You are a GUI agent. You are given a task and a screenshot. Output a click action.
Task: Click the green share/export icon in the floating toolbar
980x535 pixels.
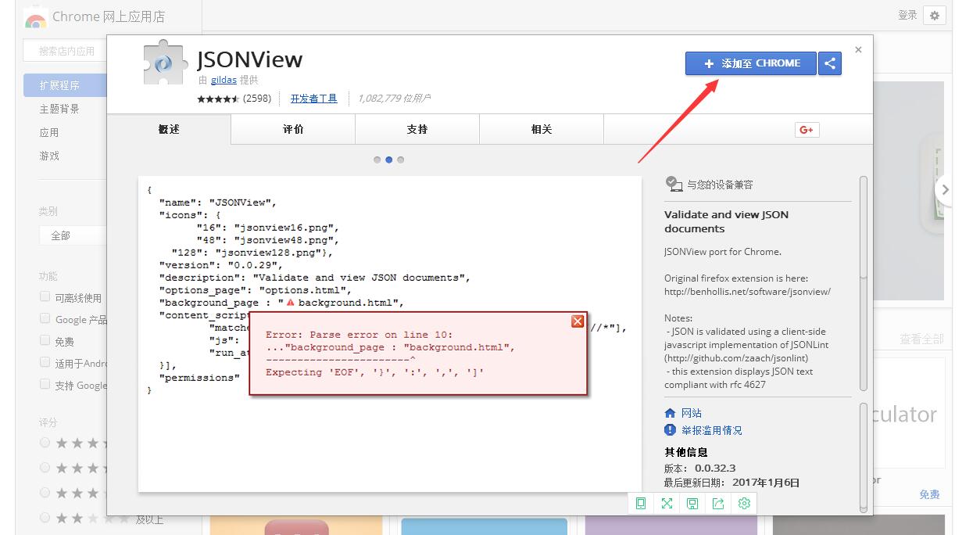tap(718, 504)
